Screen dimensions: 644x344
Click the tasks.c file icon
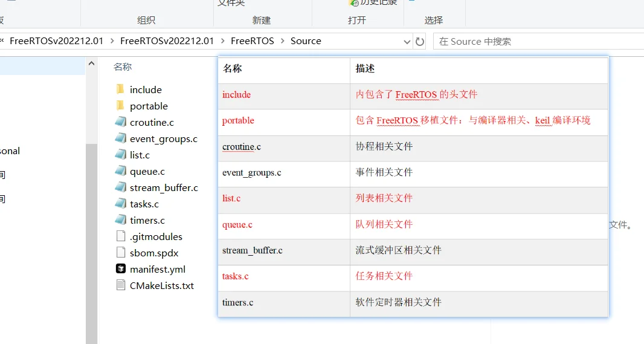[120, 204]
